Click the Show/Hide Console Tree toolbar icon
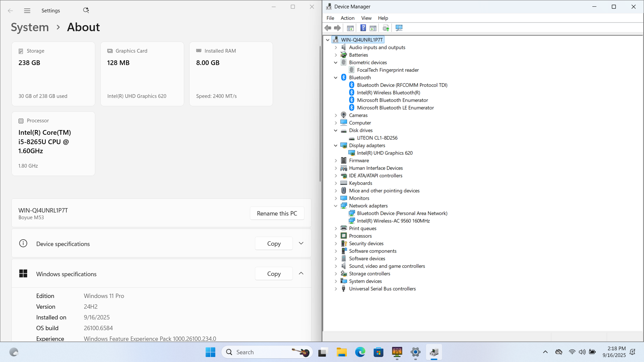The width and height of the screenshot is (644, 362). [x=350, y=28]
